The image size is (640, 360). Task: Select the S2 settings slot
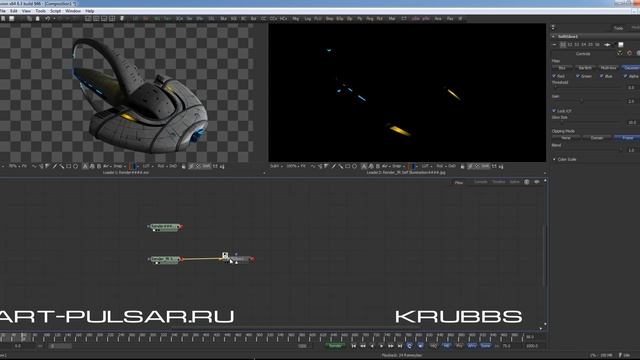pos(570,44)
